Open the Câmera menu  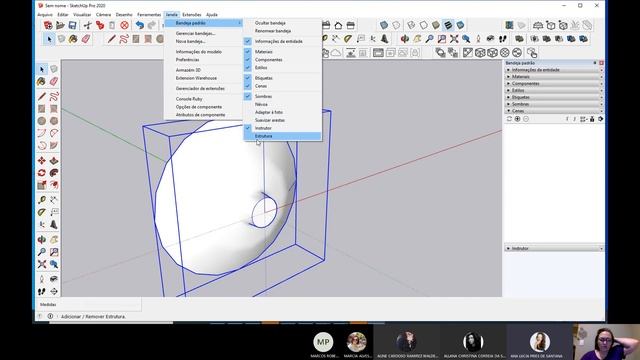103,15
